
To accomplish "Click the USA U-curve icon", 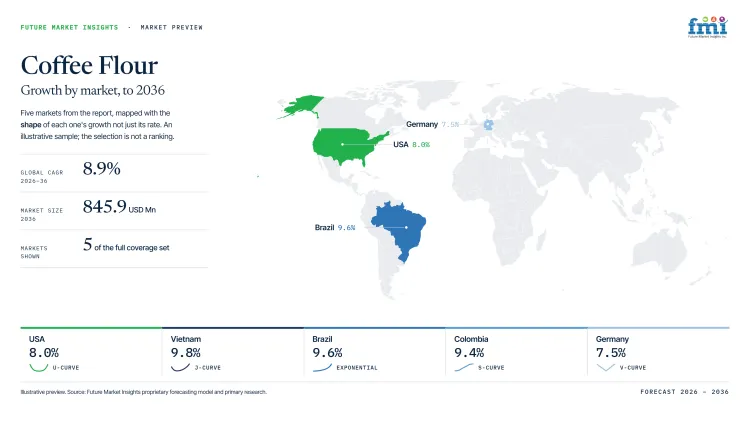I will 39,367.
